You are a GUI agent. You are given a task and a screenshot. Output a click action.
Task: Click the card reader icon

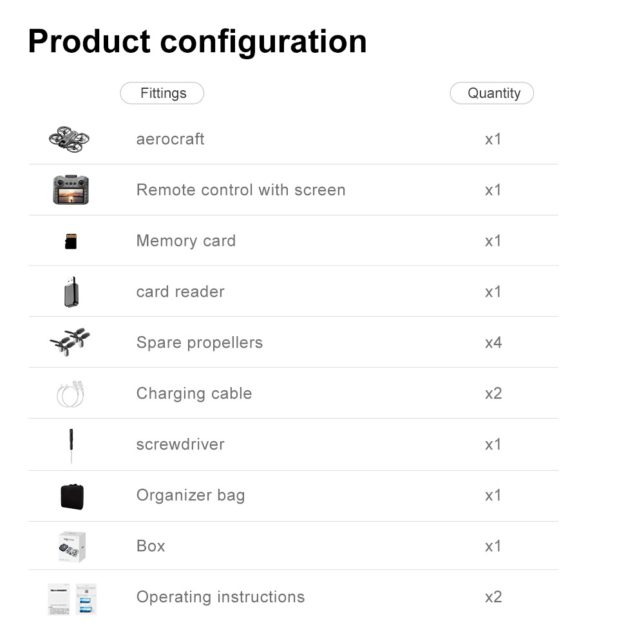71,292
